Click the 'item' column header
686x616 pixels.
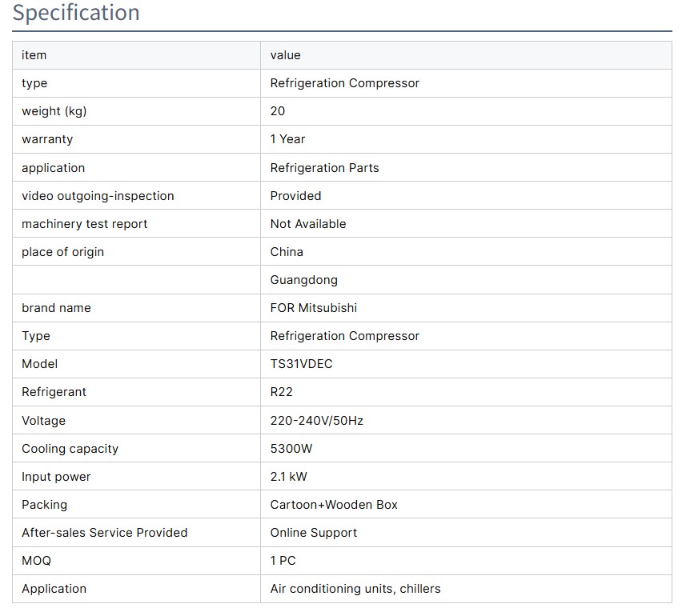pyautogui.click(x=34, y=55)
